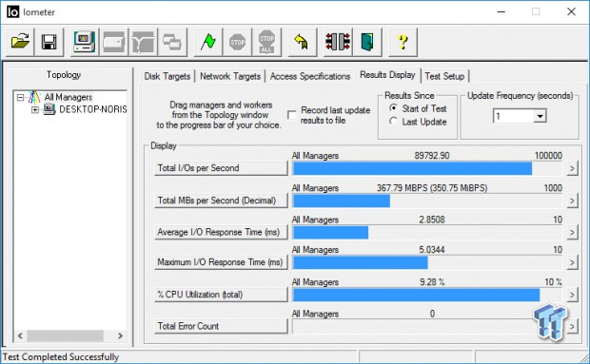The image size is (590, 364).
Task: Open Access Specifications tab
Action: point(310,76)
